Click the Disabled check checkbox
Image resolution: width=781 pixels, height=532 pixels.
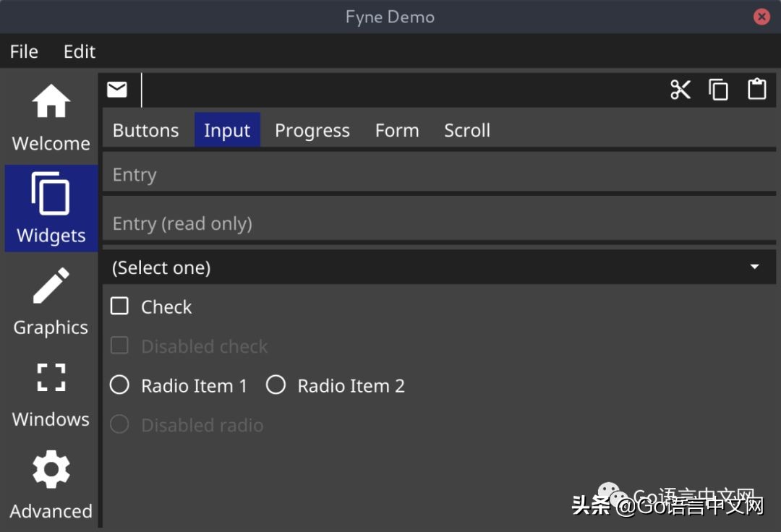tap(119, 346)
